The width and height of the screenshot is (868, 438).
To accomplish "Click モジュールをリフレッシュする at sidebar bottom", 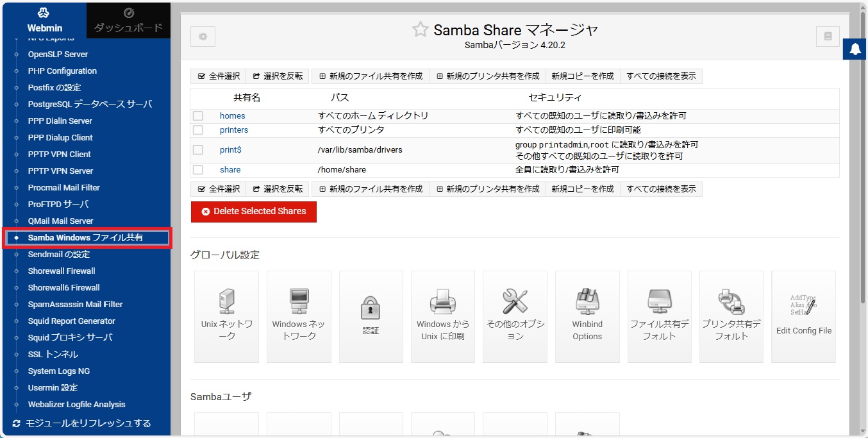I will pyautogui.click(x=82, y=423).
